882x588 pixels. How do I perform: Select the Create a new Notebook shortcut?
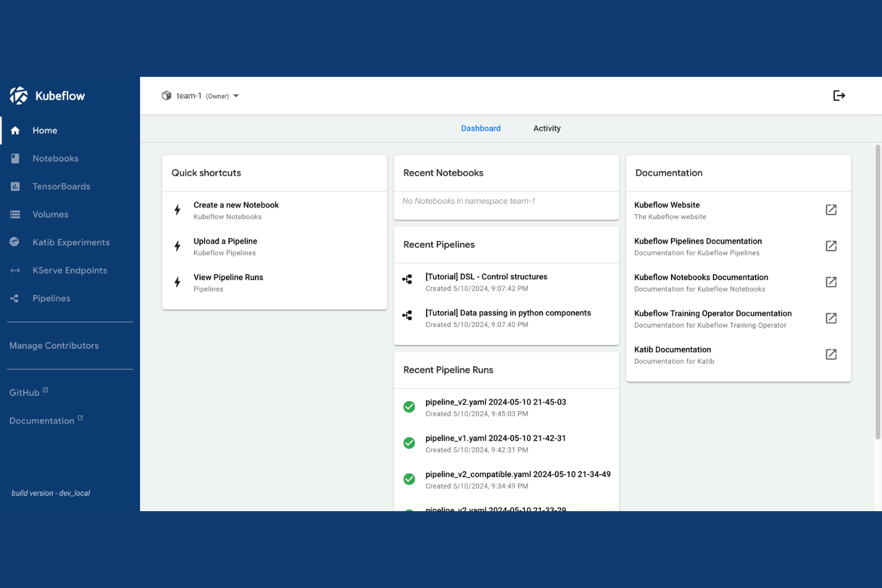coord(275,210)
